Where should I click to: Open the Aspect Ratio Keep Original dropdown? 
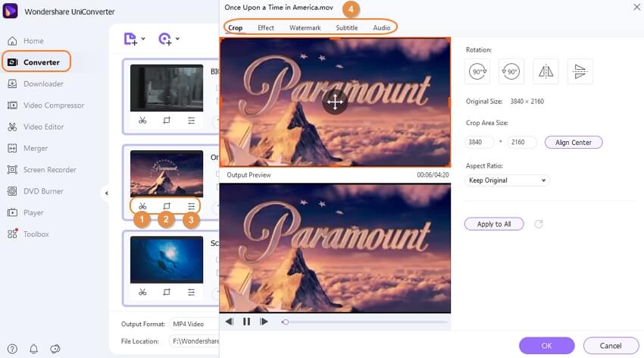click(x=507, y=180)
